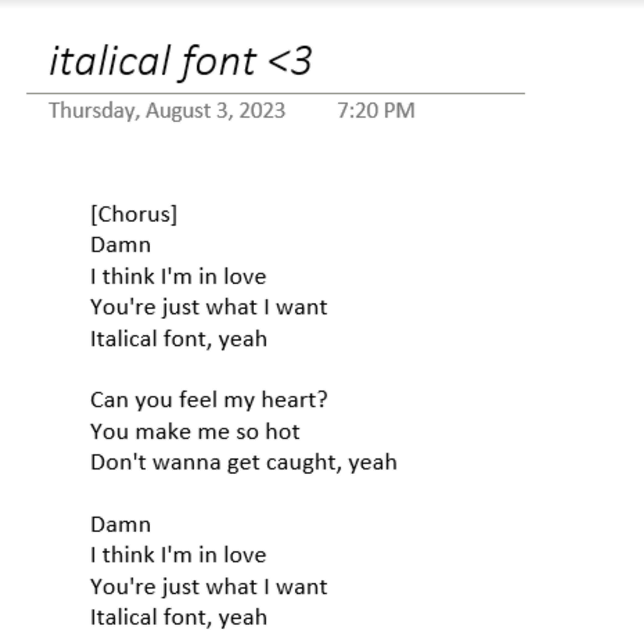Place cursor in "Can you feel my heart?"

[x=209, y=400]
